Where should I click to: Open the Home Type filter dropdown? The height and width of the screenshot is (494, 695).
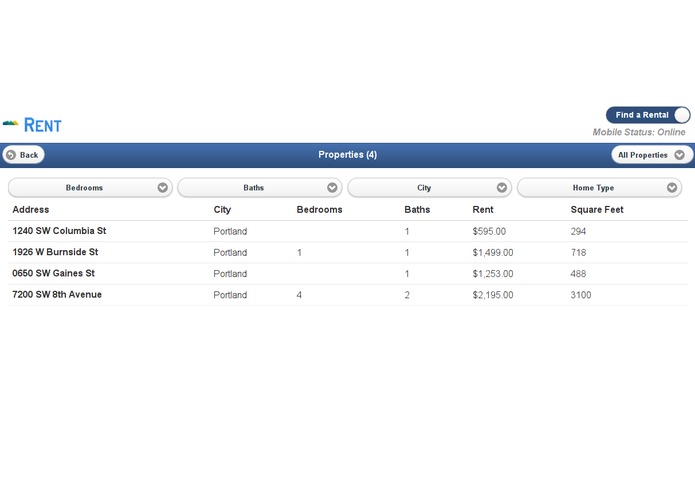pos(599,188)
